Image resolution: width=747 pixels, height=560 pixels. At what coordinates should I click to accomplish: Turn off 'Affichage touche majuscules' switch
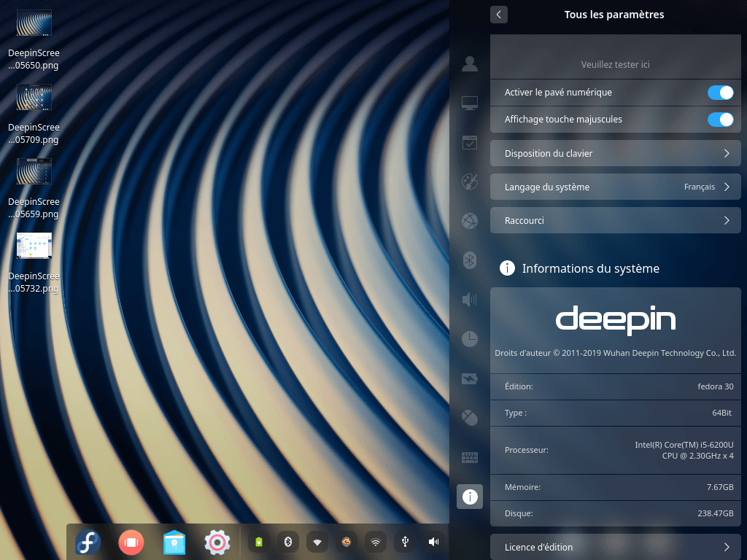pos(720,120)
